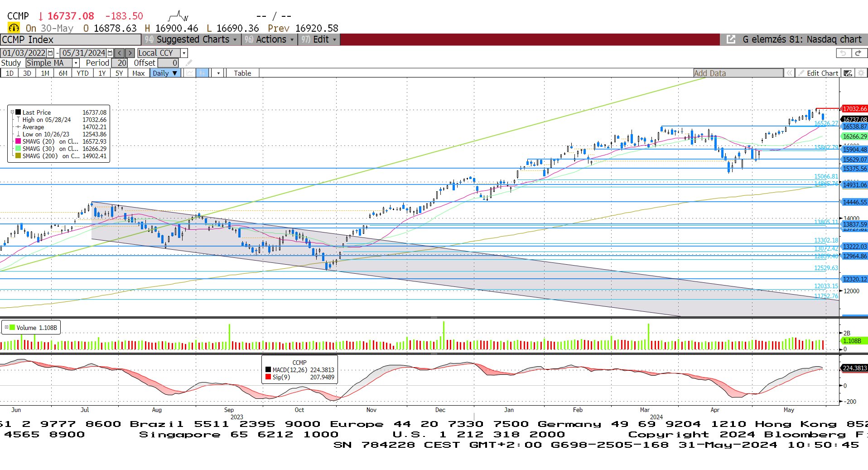Click the Edit Chart button
The height and width of the screenshot is (470, 868).
[x=818, y=73]
